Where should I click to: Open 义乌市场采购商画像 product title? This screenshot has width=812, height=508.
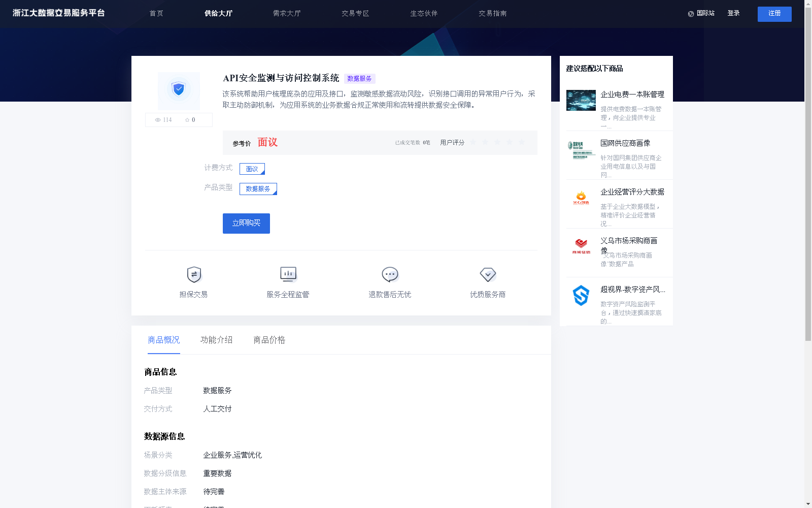[x=629, y=245]
